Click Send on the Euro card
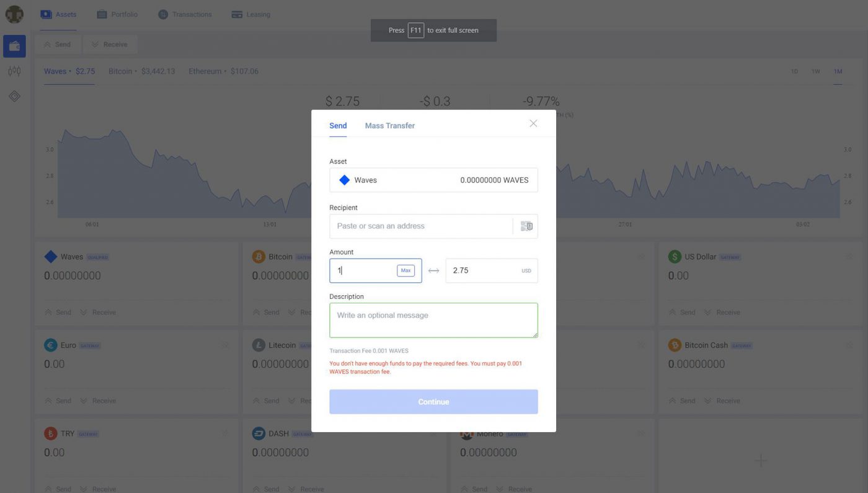The image size is (868, 493). (58, 401)
